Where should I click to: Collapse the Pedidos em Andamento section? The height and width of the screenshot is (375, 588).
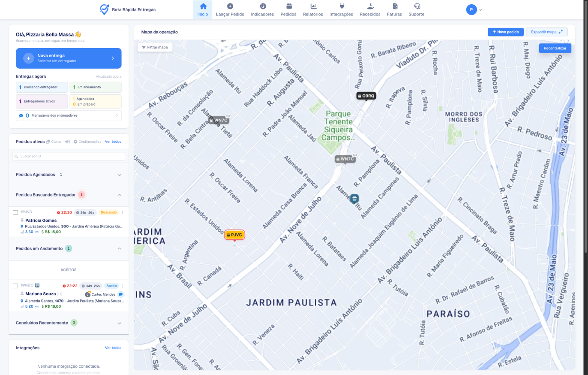pos(69,248)
